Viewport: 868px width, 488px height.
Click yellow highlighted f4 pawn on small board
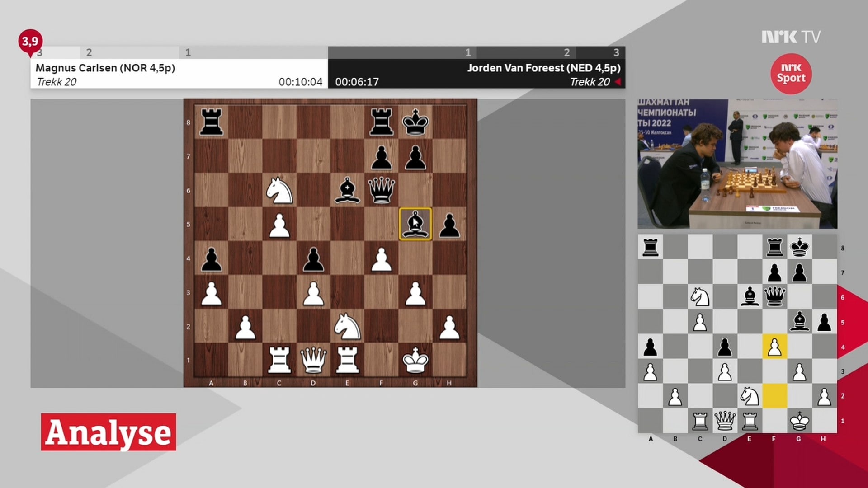pos(774,347)
